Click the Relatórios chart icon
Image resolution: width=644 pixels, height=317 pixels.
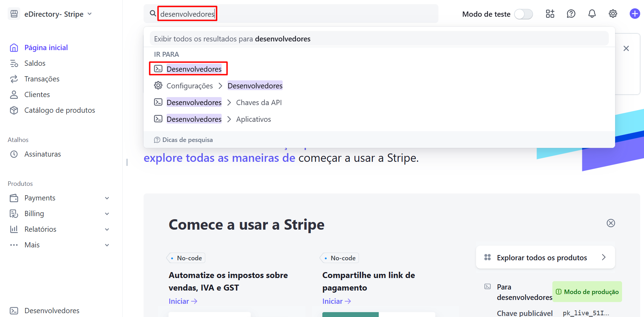pyautogui.click(x=14, y=229)
